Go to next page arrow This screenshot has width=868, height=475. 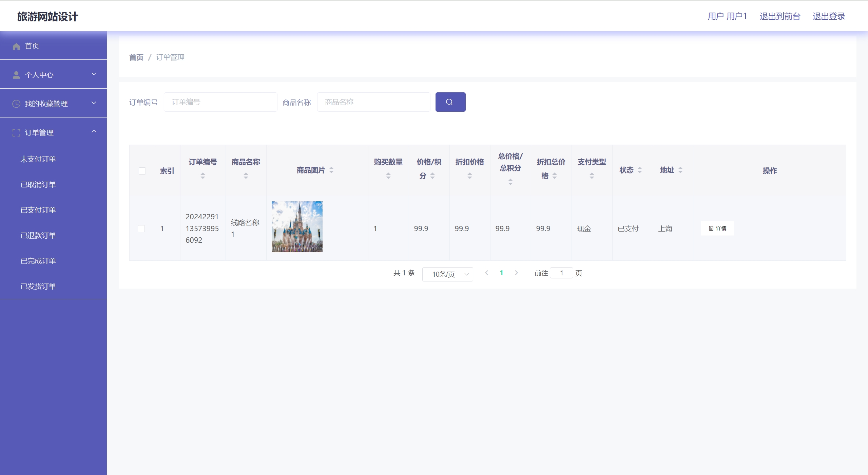[516, 273]
